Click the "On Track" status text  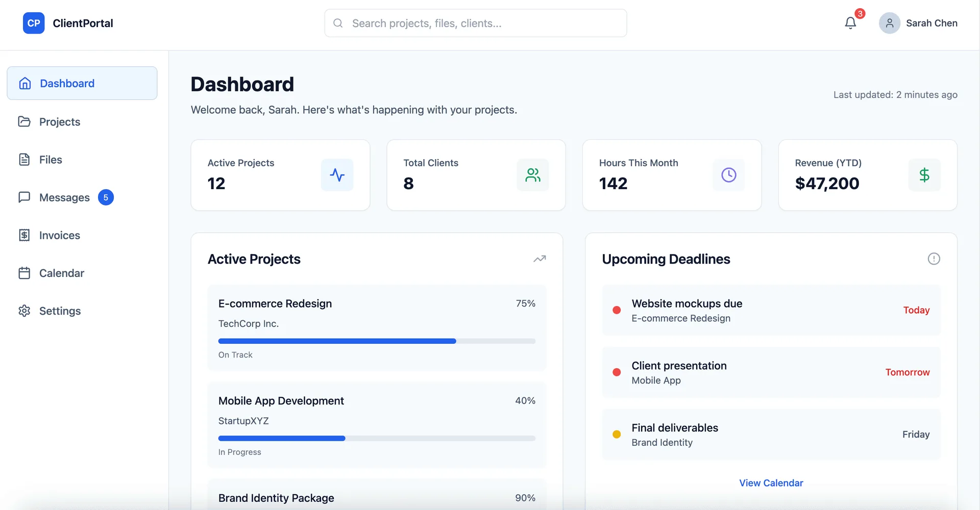click(x=235, y=355)
